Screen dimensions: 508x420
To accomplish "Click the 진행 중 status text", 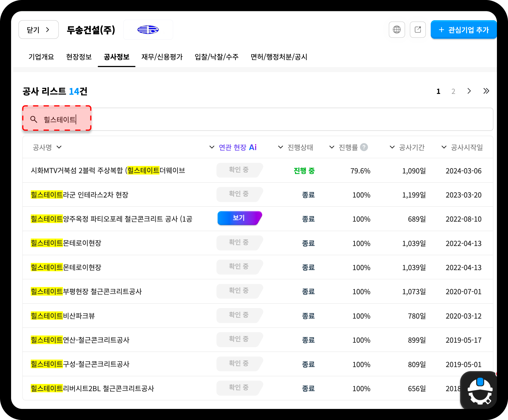I will (x=304, y=171).
